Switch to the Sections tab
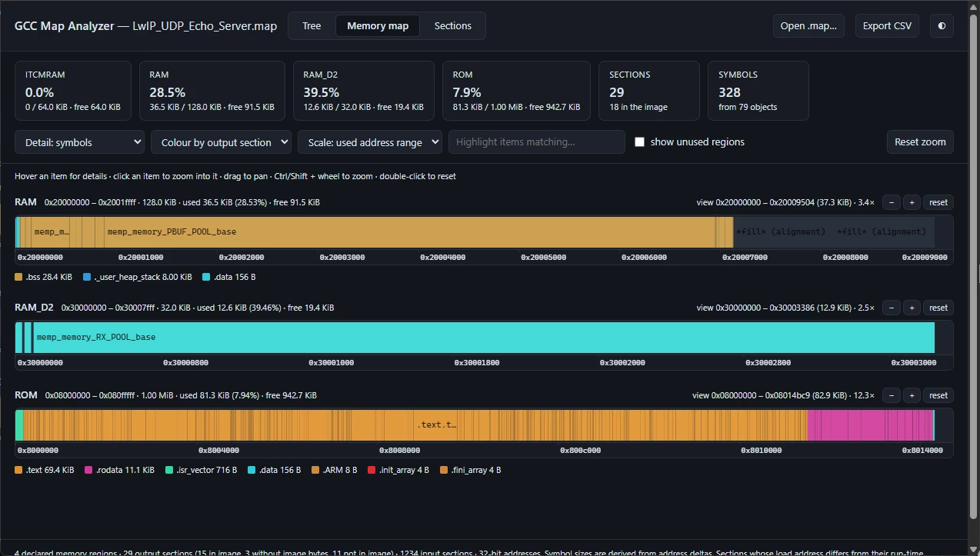The image size is (980, 556). (452, 25)
